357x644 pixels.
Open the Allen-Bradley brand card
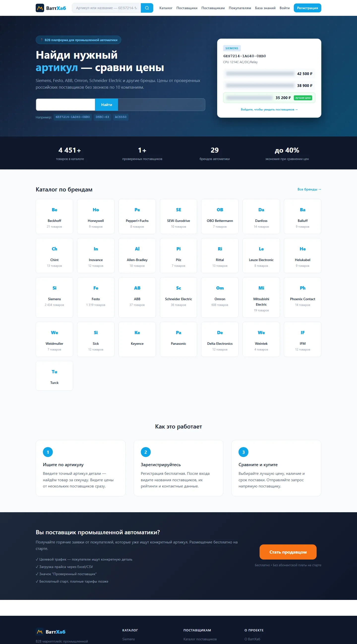pos(137,256)
